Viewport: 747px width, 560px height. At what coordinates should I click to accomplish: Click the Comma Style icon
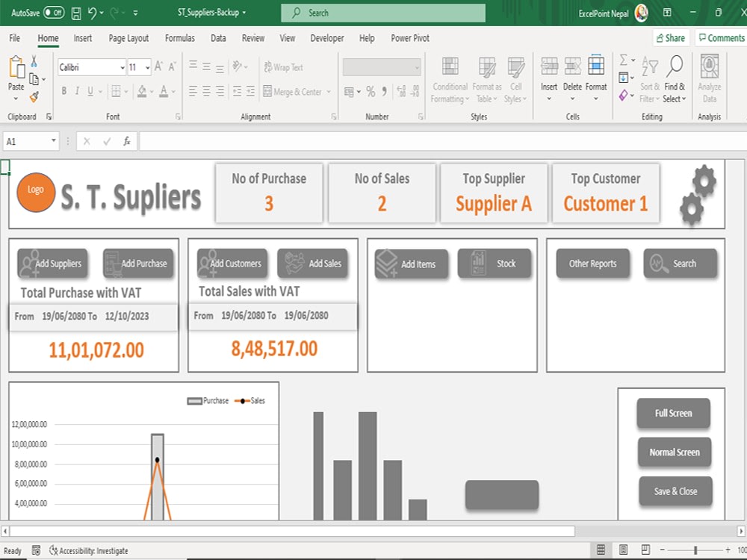tap(385, 92)
